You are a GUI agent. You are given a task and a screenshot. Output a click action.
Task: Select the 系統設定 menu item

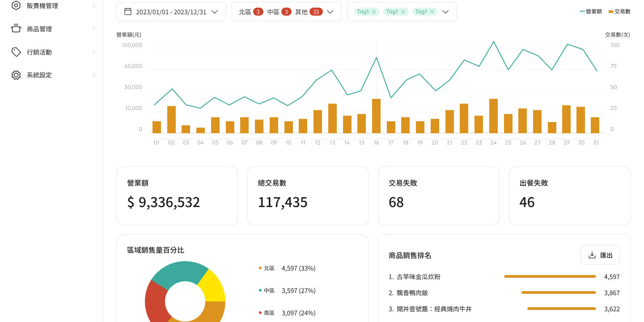(x=39, y=75)
